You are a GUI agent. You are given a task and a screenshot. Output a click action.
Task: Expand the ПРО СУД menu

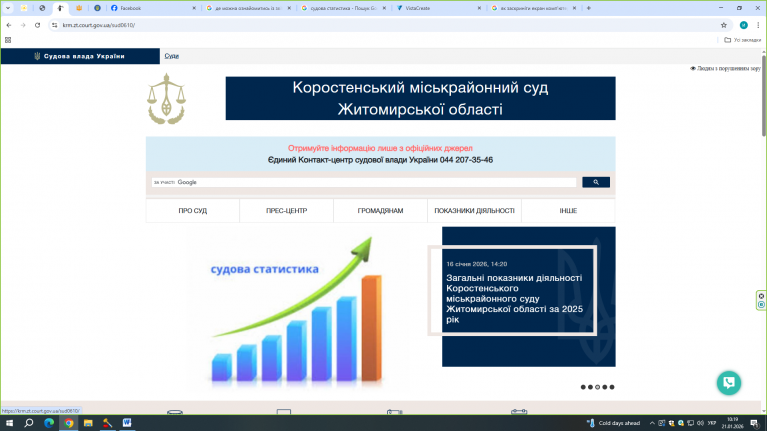click(193, 211)
